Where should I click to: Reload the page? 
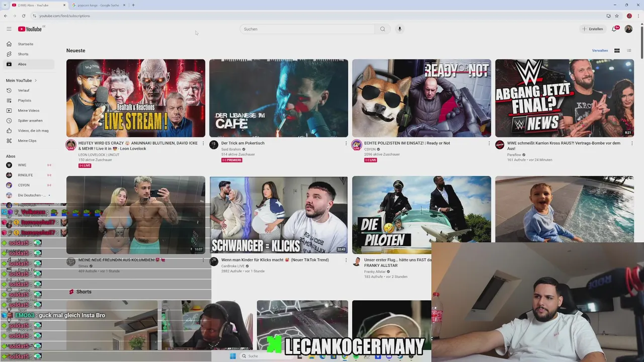[23, 16]
